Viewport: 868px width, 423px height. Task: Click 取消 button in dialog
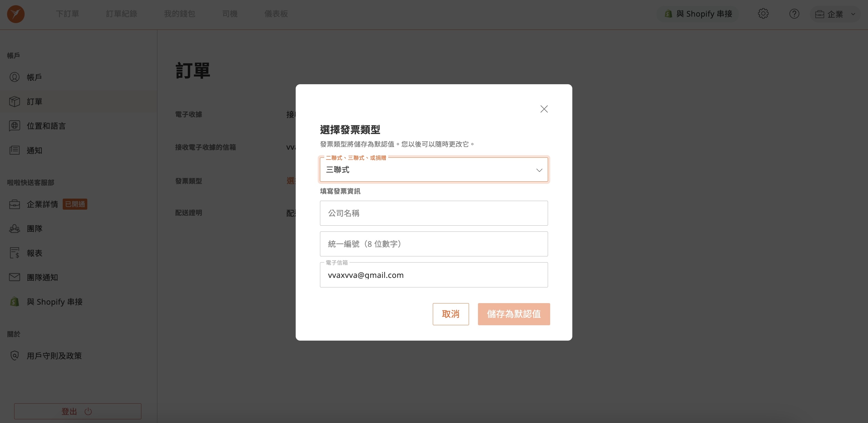[451, 314]
